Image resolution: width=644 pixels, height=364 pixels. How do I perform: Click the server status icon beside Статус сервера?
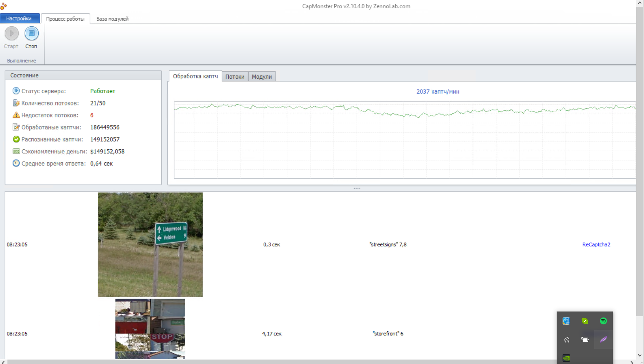pyautogui.click(x=16, y=91)
